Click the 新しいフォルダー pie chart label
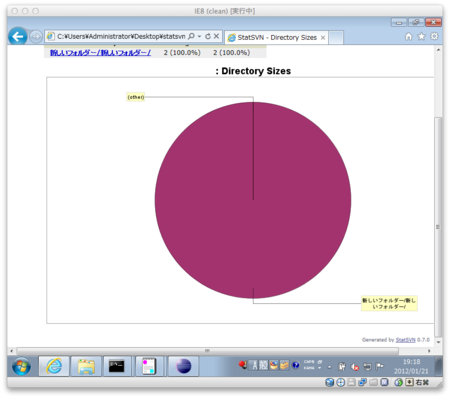450x398 pixels. (389, 303)
